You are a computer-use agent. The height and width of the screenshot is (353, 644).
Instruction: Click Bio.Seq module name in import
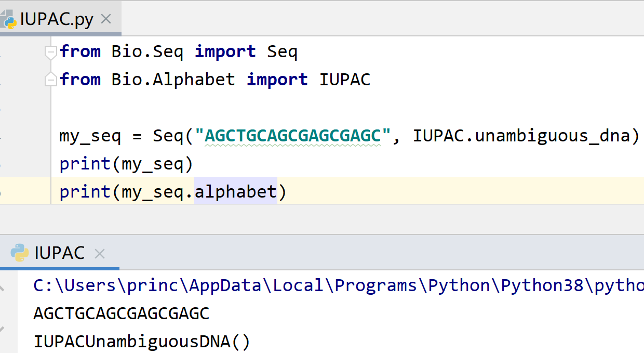147,51
